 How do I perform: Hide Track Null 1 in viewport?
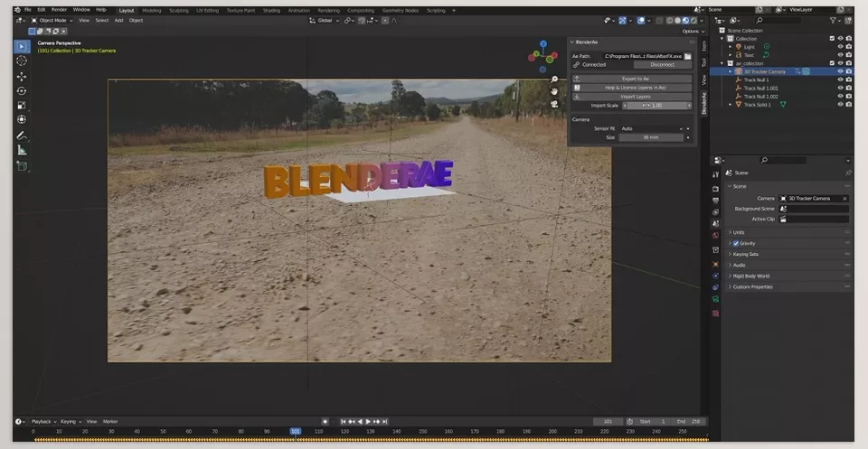(840, 80)
